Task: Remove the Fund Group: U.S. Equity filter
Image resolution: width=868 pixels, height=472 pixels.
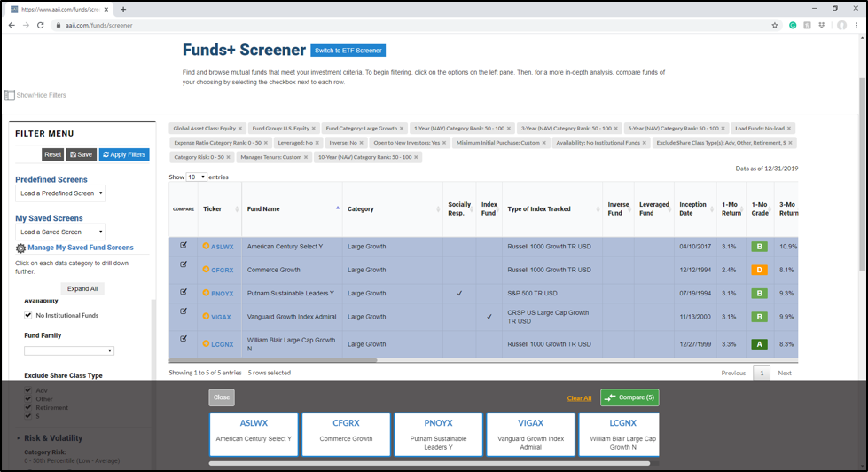Action: (314, 129)
